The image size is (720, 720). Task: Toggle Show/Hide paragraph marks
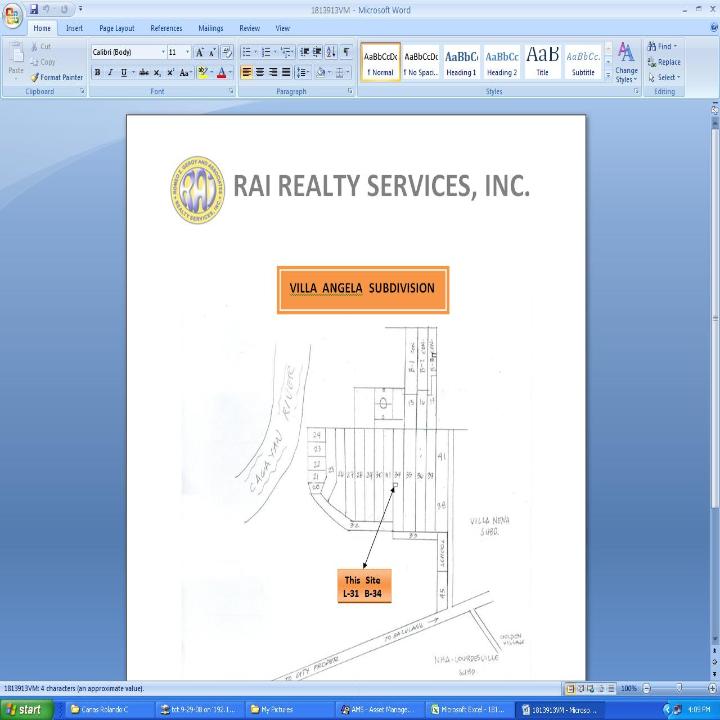347,52
